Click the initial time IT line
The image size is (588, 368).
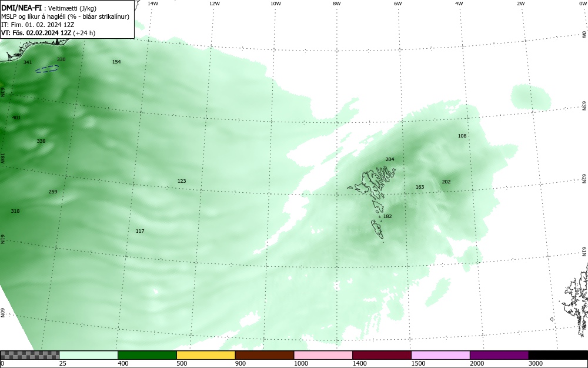tap(38, 25)
